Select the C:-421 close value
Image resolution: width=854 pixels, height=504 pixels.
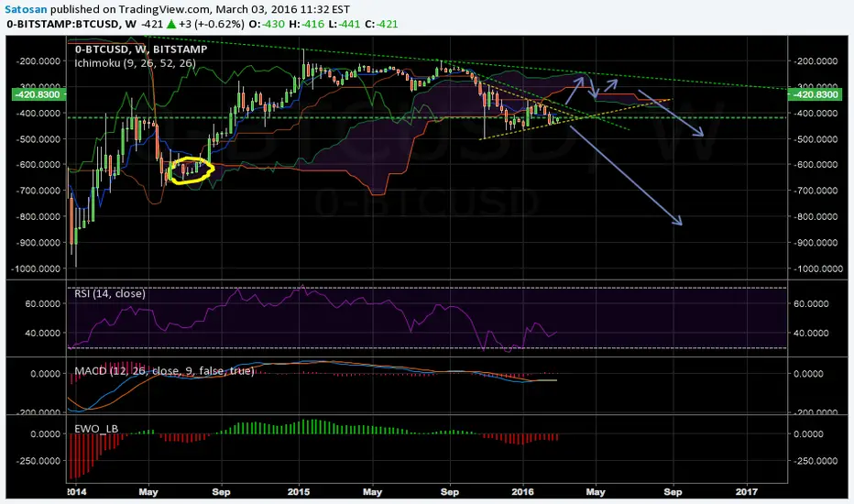coord(380,24)
